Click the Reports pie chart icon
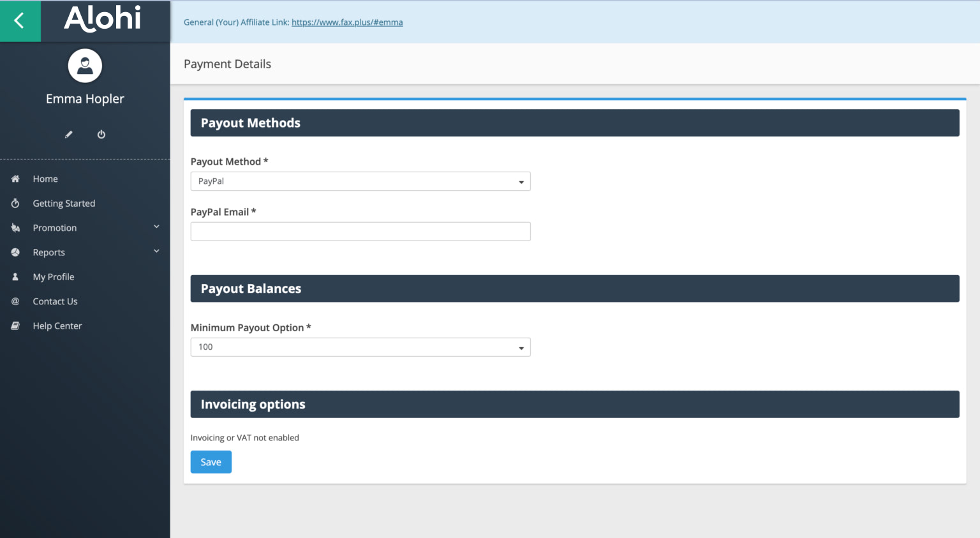The height and width of the screenshot is (538, 980). (x=15, y=253)
